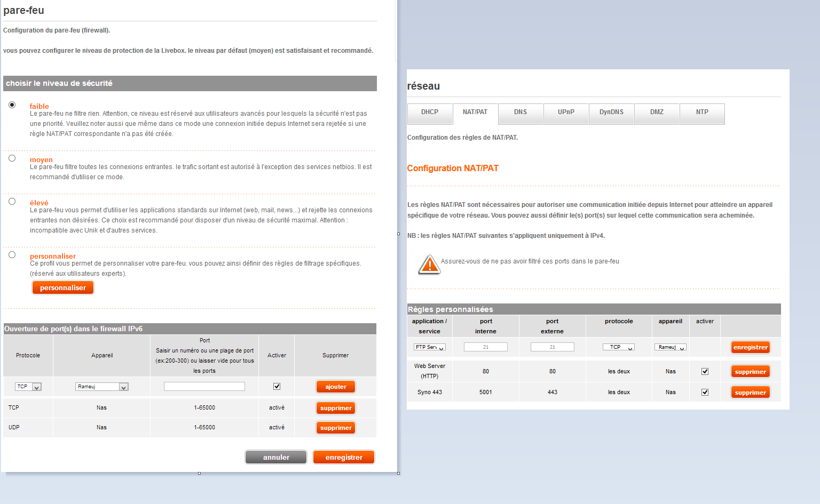Open the TCP protocol dropdown in IPv6 firewall table
This screenshot has height=504, width=820.
coord(29,387)
